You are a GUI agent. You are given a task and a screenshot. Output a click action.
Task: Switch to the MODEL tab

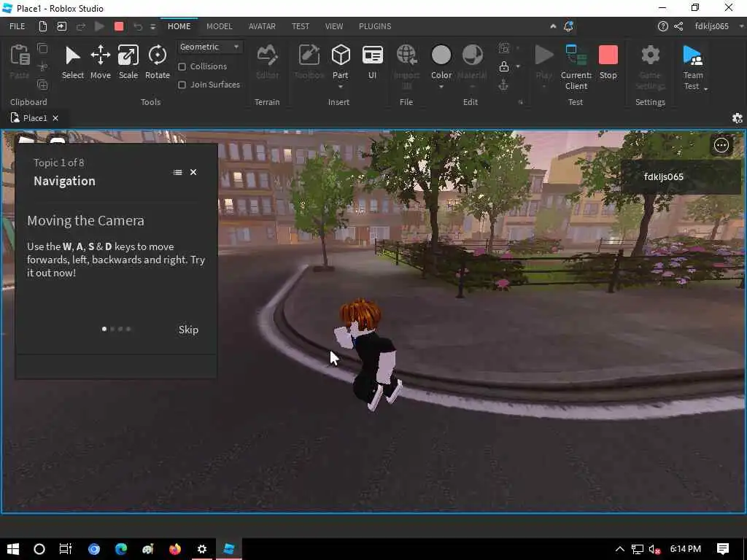219,26
